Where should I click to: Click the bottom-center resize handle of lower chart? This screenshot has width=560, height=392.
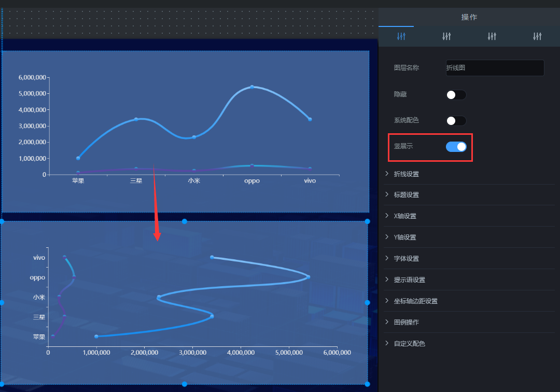point(184,384)
